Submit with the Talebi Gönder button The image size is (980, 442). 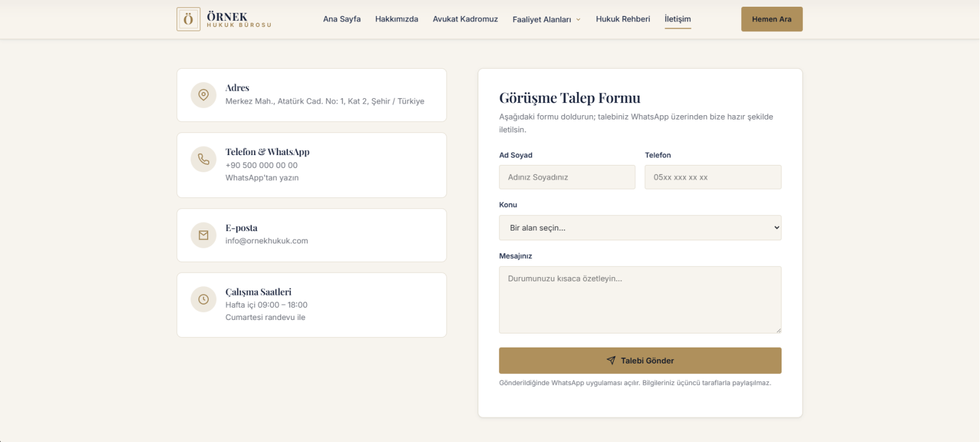click(640, 360)
